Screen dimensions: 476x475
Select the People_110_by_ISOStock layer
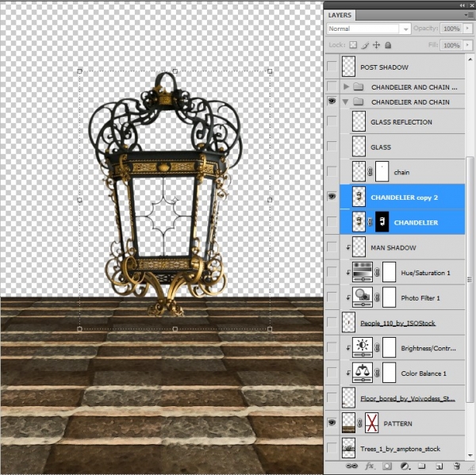click(x=402, y=322)
